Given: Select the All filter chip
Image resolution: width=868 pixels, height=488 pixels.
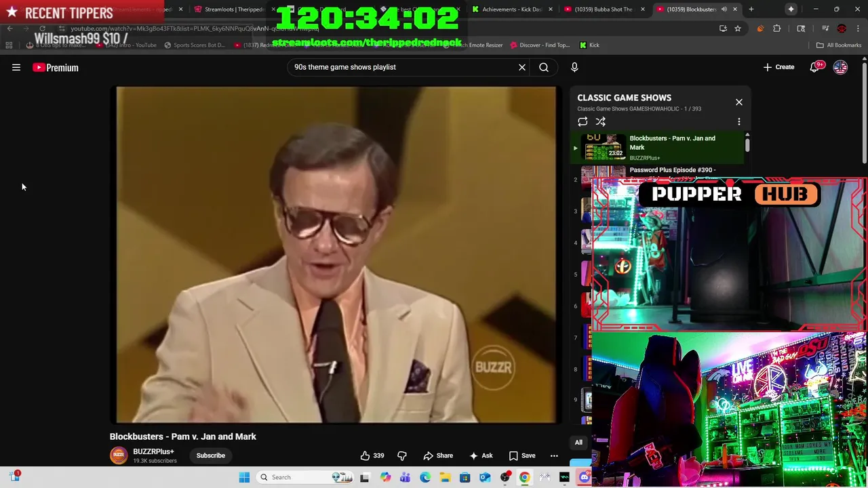Looking at the screenshot, I should 578,443.
